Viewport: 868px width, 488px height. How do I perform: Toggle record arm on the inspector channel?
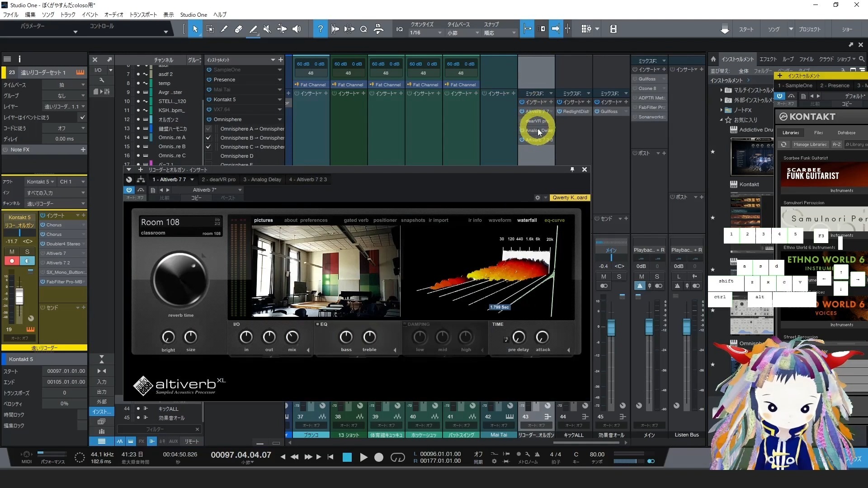point(12,261)
